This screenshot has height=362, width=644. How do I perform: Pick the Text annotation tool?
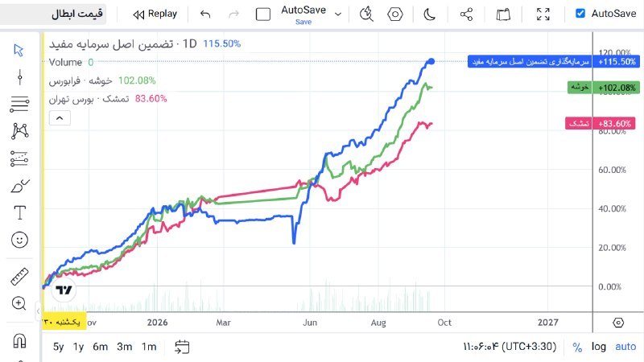(x=19, y=213)
